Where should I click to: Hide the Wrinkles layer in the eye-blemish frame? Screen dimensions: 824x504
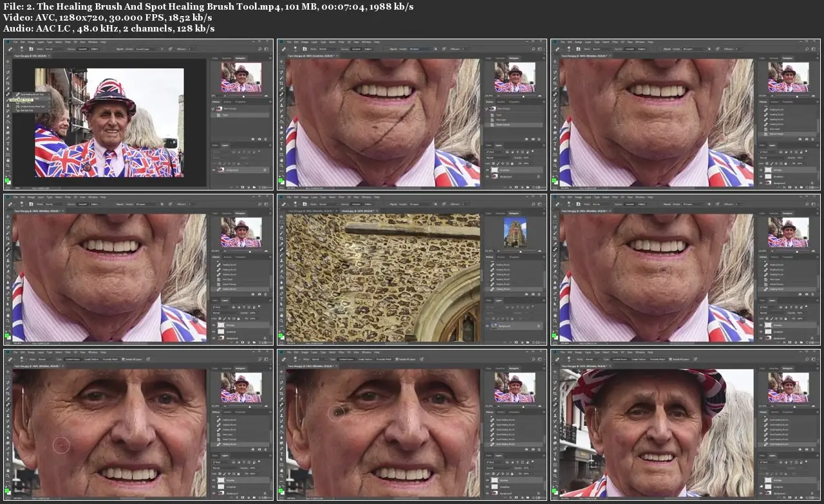tap(488, 480)
